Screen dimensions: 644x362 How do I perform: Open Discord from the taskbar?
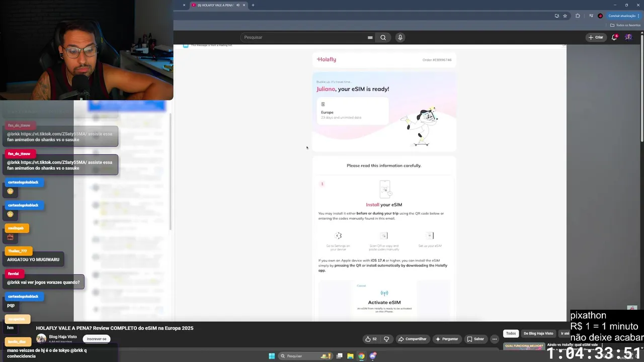pyautogui.click(x=373, y=356)
